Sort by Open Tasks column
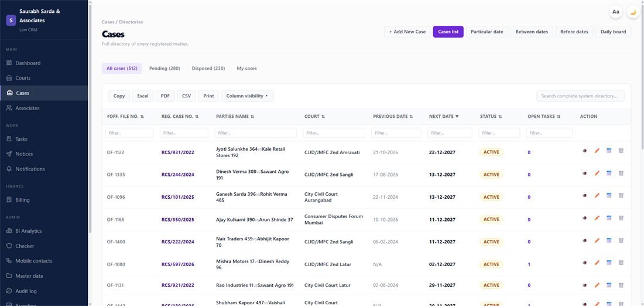Viewport: 644px width, 306px height. click(544, 117)
